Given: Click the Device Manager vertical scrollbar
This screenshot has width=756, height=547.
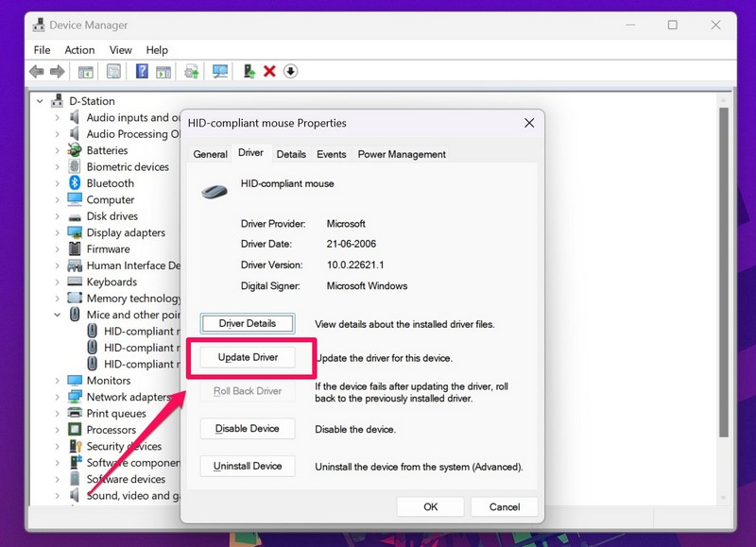Looking at the screenshot, I should [x=723, y=274].
